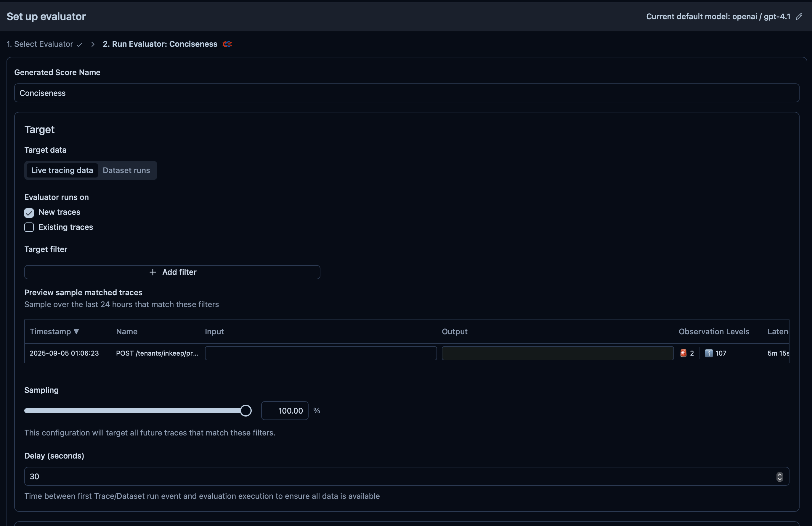Click the pencil icon beside default model
Image resolution: width=812 pixels, height=526 pixels.
click(x=799, y=17)
